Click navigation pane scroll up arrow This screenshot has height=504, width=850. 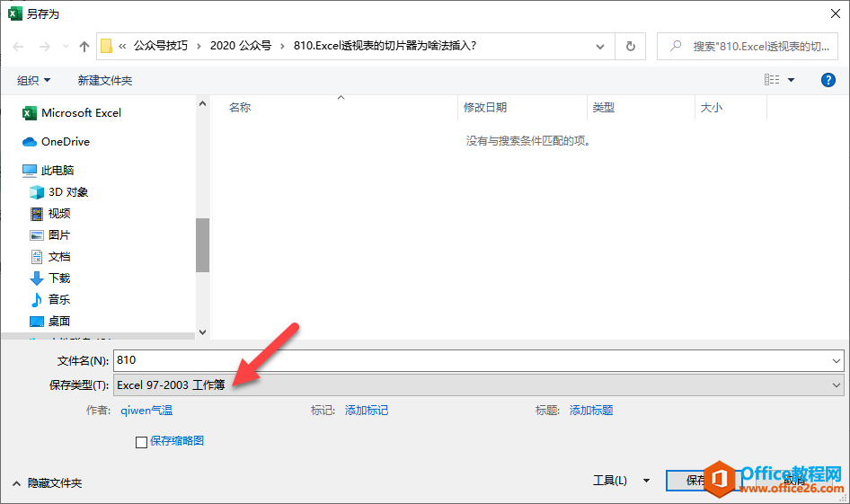pos(202,103)
